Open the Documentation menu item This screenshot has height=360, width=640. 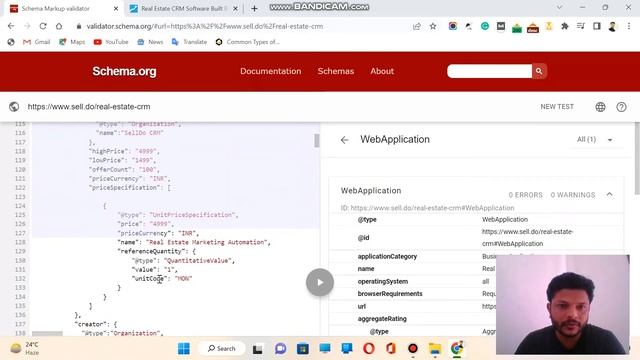coord(271,71)
